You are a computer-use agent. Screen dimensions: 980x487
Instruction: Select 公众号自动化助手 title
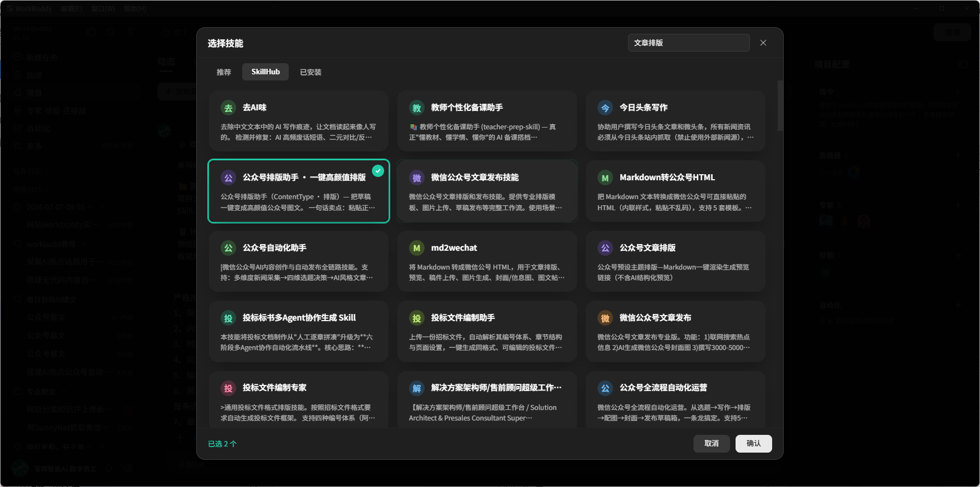click(x=274, y=248)
